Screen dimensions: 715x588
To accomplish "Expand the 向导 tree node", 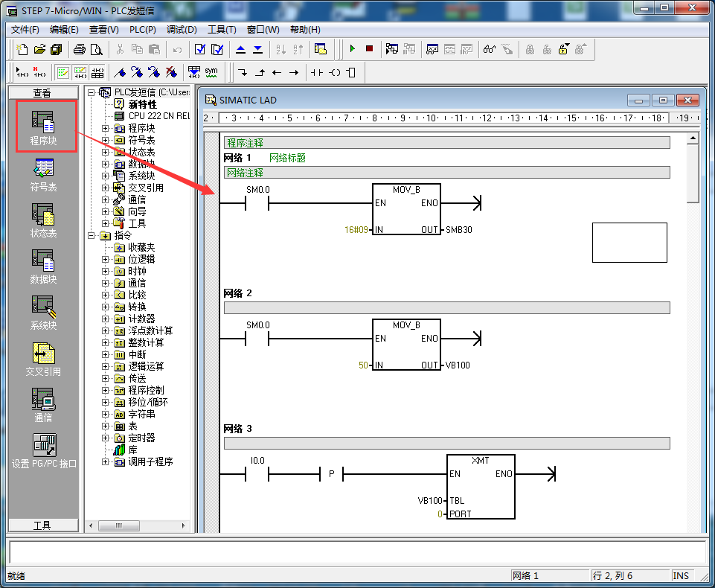I will [x=106, y=211].
